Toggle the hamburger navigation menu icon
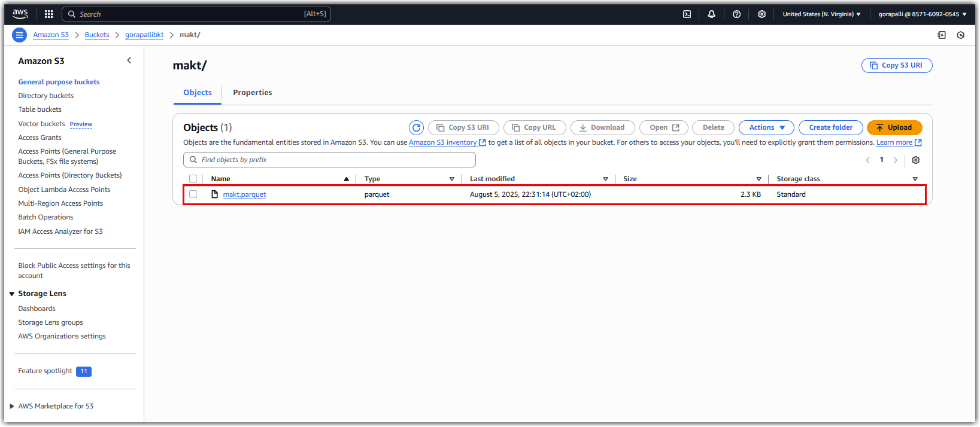The width and height of the screenshot is (980, 427). [x=20, y=35]
